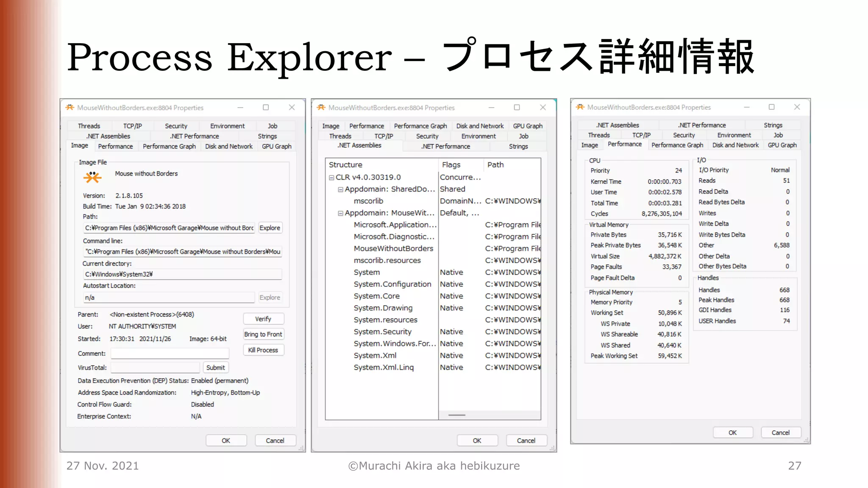Click Cycles value 8,276,305,104

[x=662, y=214]
